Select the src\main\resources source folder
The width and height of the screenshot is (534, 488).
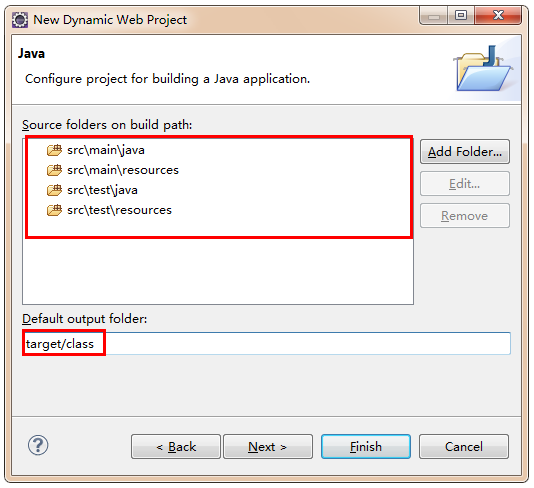(123, 170)
